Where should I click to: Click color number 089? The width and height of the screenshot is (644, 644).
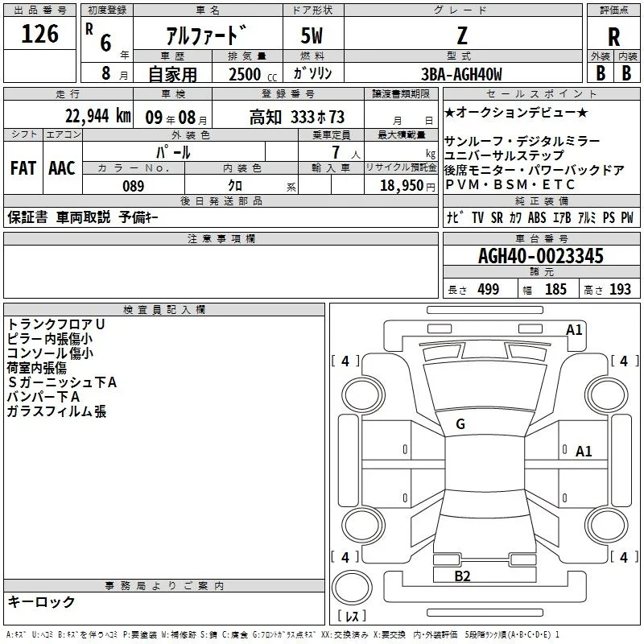(x=133, y=186)
